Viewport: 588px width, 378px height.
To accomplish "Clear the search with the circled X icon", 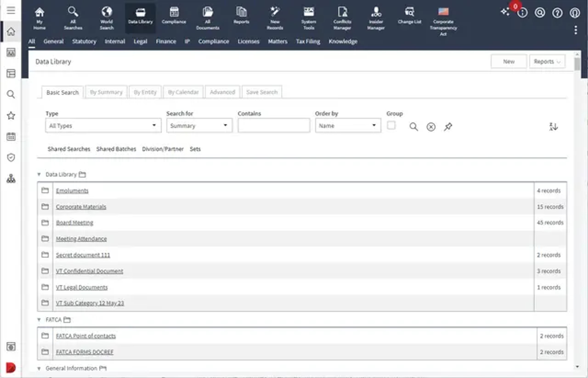I will pos(431,127).
